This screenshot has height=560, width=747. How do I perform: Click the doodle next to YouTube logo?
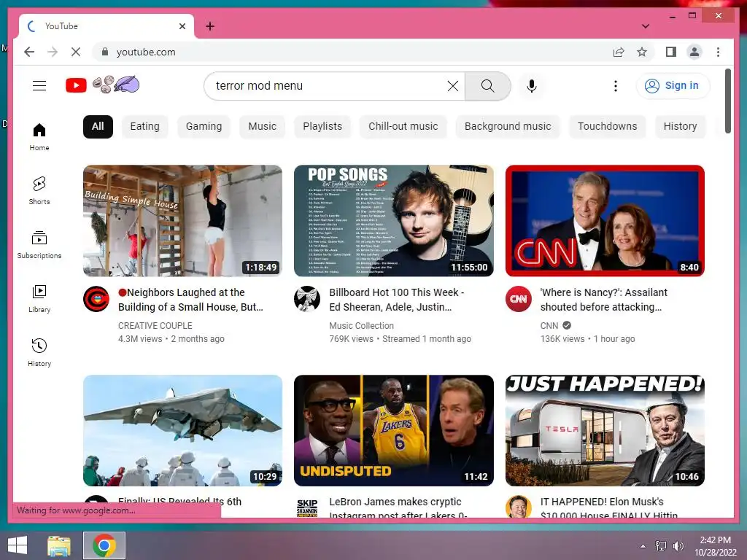(116, 85)
